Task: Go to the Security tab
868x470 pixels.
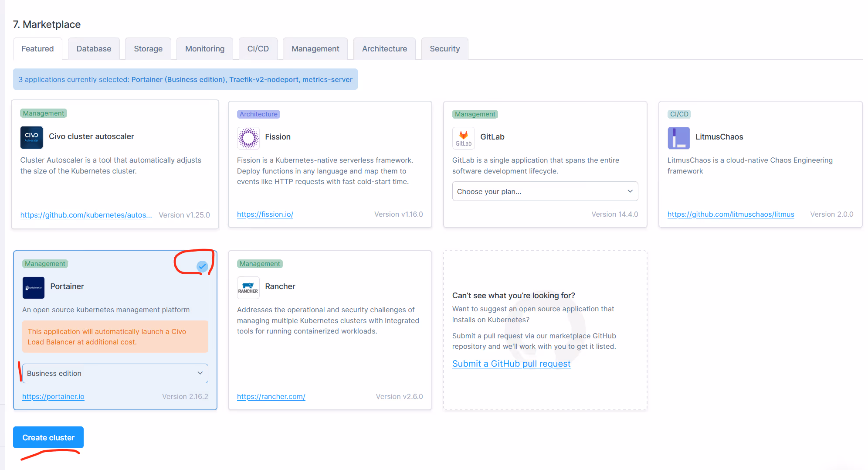Action: pyautogui.click(x=444, y=49)
